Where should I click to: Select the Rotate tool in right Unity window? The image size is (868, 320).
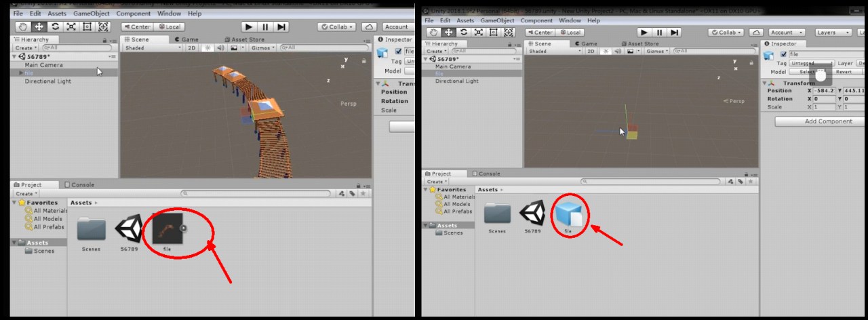pyautogui.click(x=463, y=32)
